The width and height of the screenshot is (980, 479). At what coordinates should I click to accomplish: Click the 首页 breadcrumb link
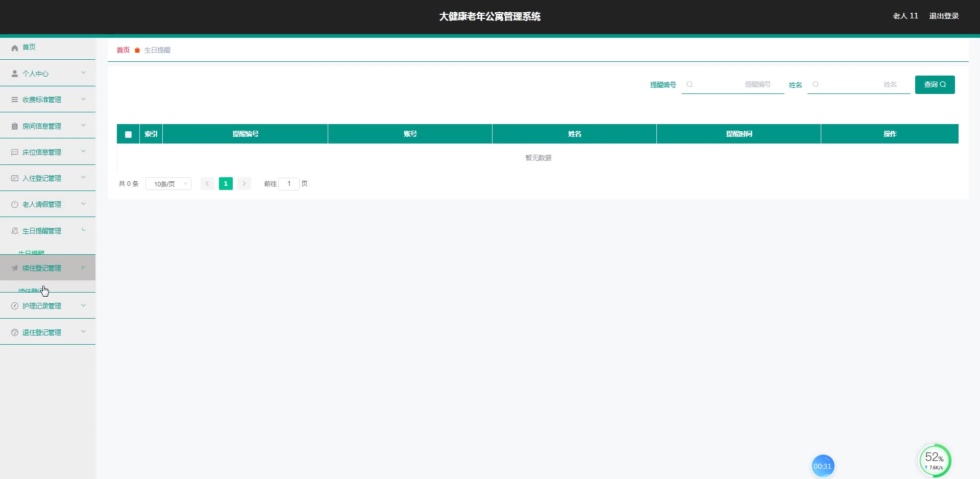pos(123,50)
